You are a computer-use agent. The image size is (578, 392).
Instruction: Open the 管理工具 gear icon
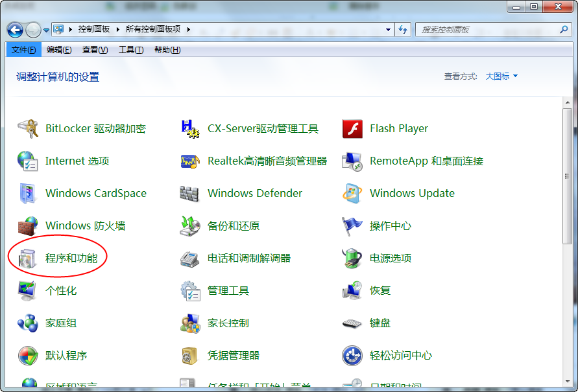click(x=190, y=290)
